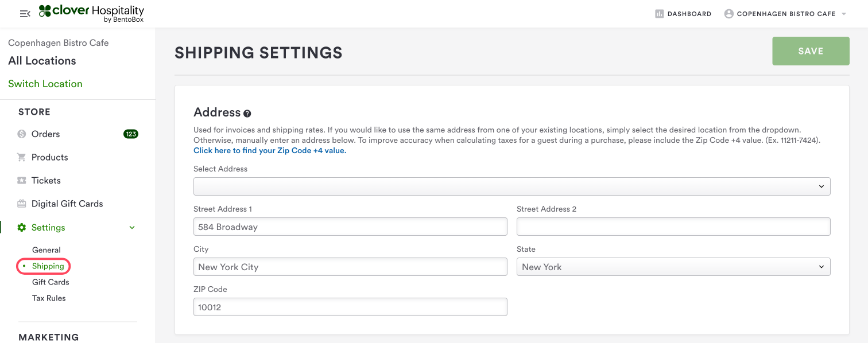Click the Settings gear icon
The image size is (868, 343).
(22, 228)
